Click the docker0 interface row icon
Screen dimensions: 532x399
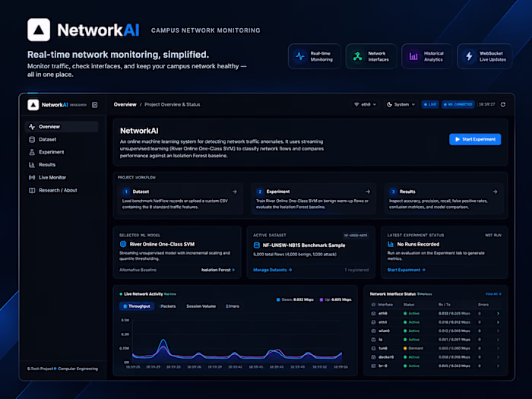(374, 357)
